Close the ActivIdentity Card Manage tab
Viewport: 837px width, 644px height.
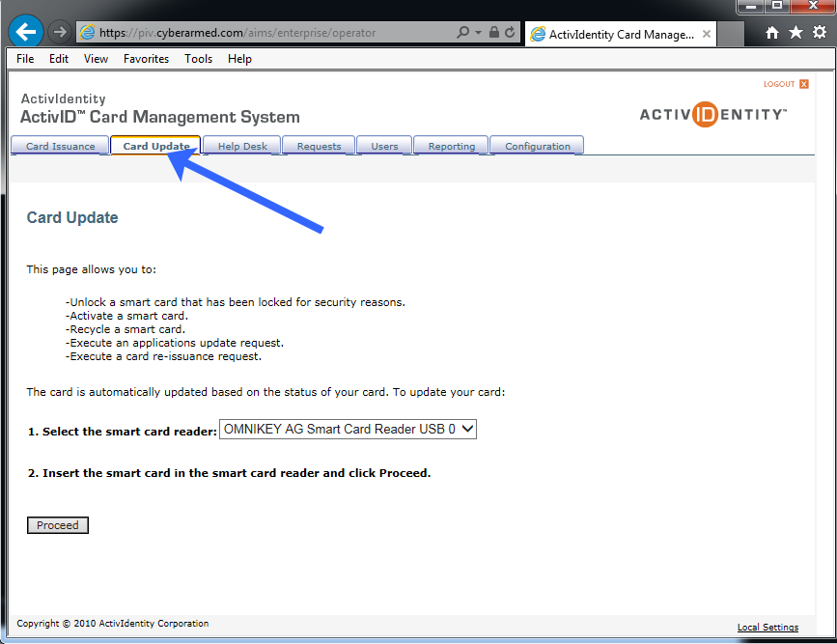pyautogui.click(x=707, y=34)
